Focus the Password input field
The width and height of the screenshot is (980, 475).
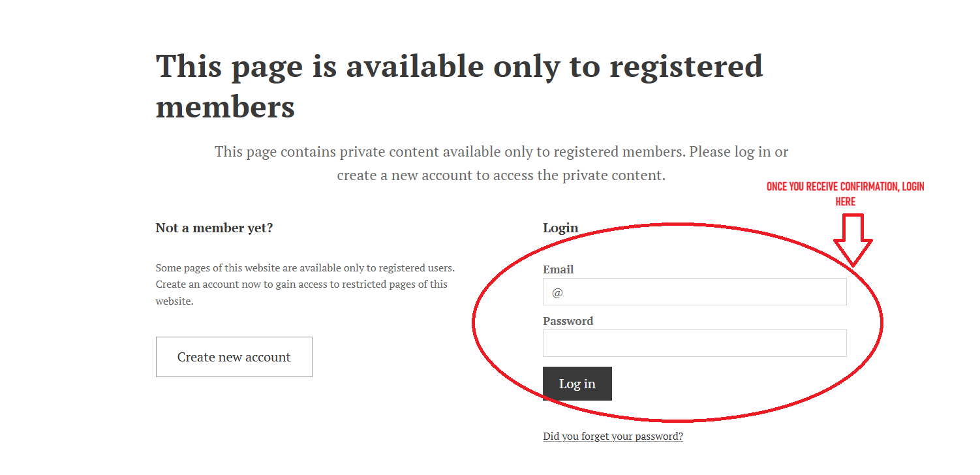click(x=694, y=343)
